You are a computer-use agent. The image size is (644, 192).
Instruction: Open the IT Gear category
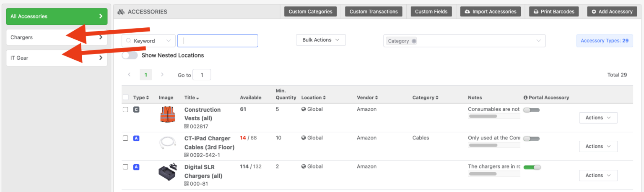click(57, 58)
